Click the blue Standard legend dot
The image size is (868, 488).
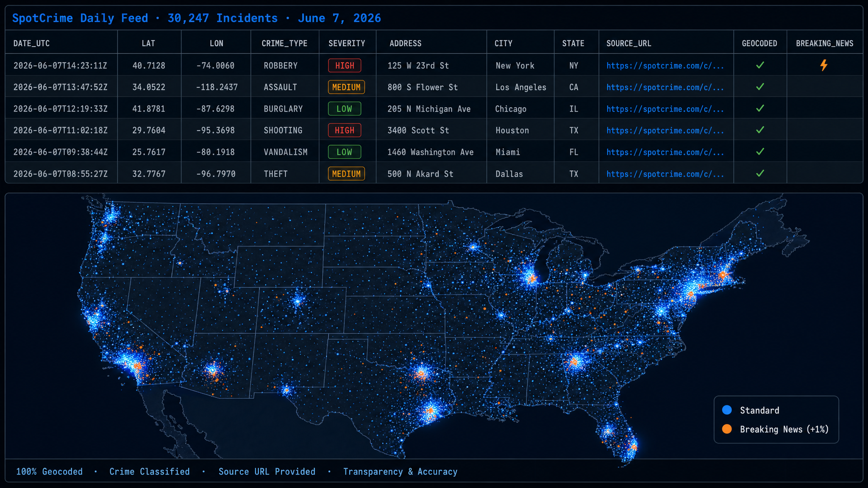point(727,410)
